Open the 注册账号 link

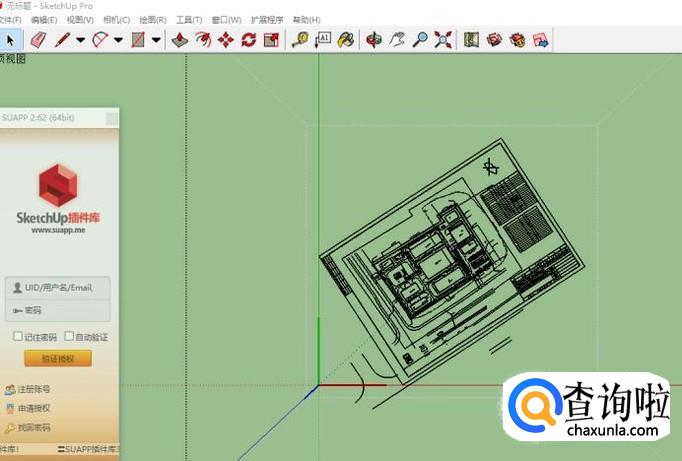(x=28, y=389)
